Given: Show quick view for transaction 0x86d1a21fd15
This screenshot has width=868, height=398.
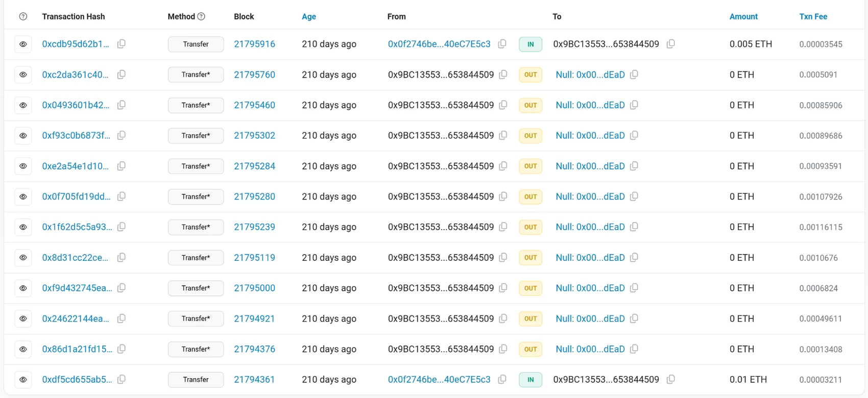Looking at the screenshot, I should tap(23, 349).
